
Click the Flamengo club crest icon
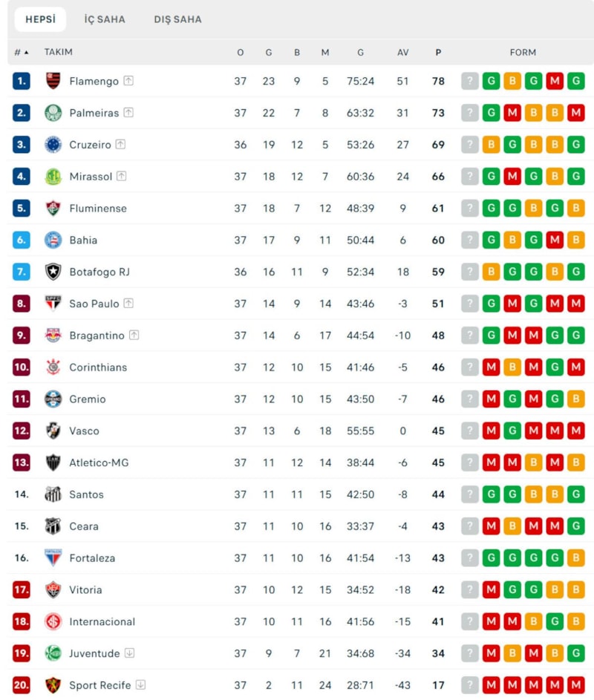pos(53,81)
